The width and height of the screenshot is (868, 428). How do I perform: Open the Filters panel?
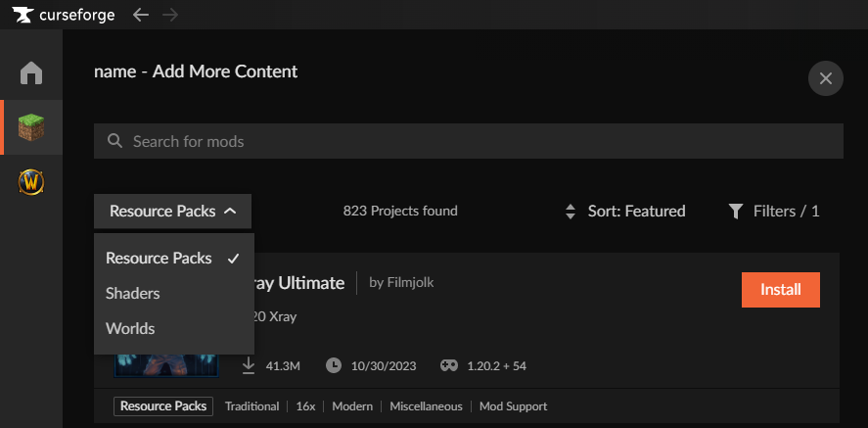pos(774,211)
